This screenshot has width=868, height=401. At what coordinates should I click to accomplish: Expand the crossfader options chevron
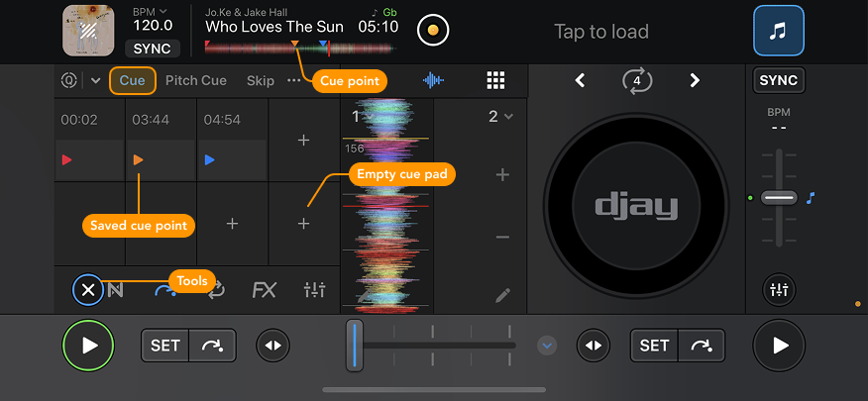point(548,346)
